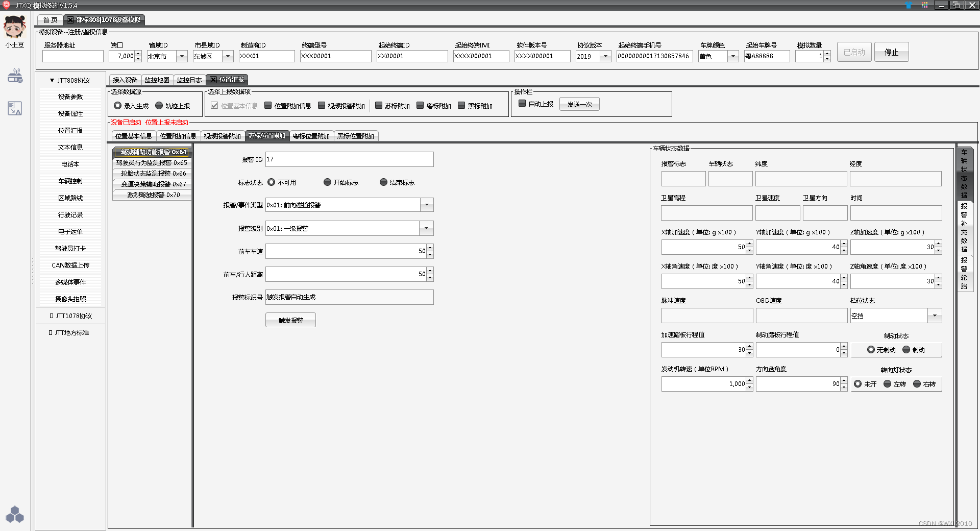The width and height of the screenshot is (980, 531).
Task: Close the 位置汇报 sub-tab via its X icon
Action: (x=213, y=80)
